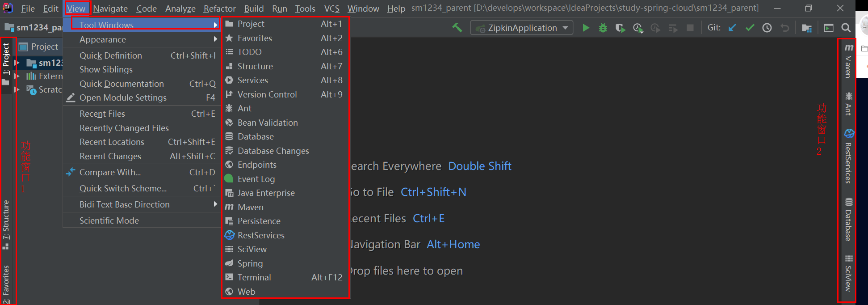Viewport: 868px width, 305px height.
Task: Toggle the 7: Structure tool window stripe
Action: [6, 225]
